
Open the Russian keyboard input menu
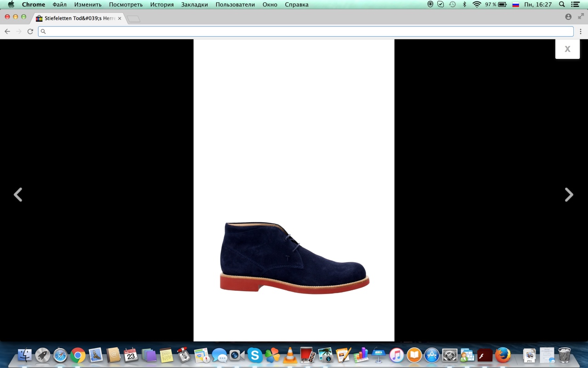pyautogui.click(x=515, y=5)
